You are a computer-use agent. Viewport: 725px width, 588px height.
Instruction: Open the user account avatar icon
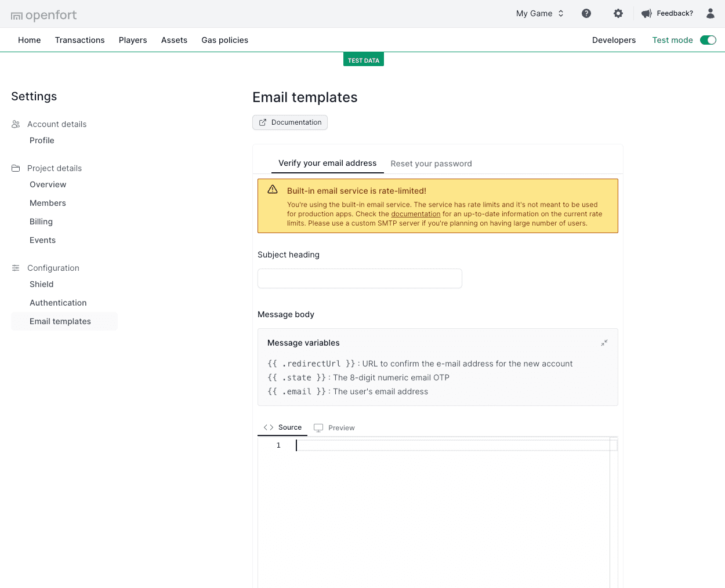pyautogui.click(x=710, y=13)
